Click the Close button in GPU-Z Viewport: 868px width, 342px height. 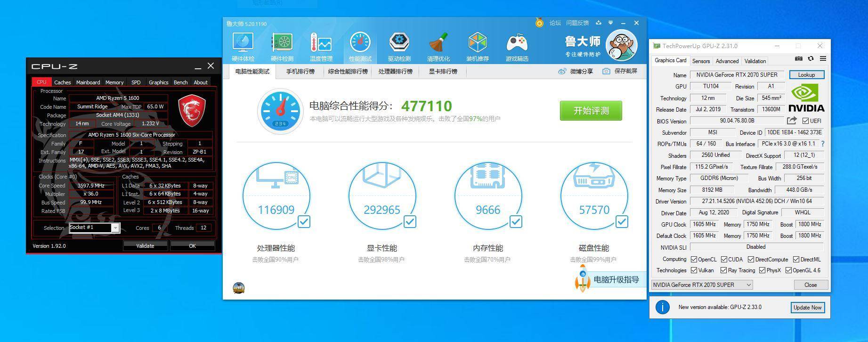tap(811, 285)
